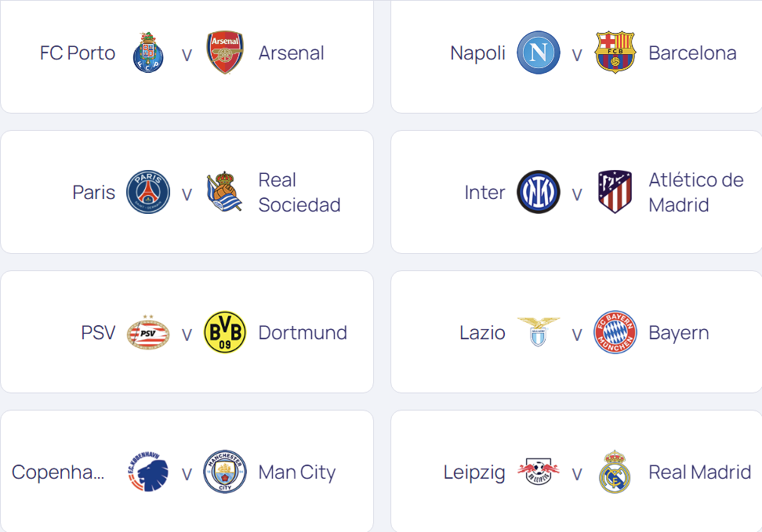The width and height of the screenshot is (762, 532).
Task: Click the RB Leipzig badge
Action: point(538,472)
